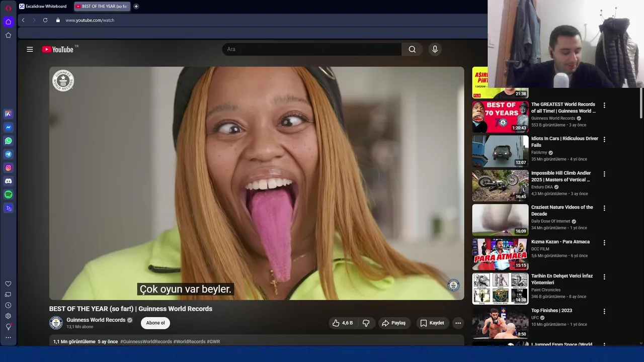The height and width of the screenshot is (362, 644).
Task: Open Craziest Nature Videos of the Decade
Action: click(562, 210)
